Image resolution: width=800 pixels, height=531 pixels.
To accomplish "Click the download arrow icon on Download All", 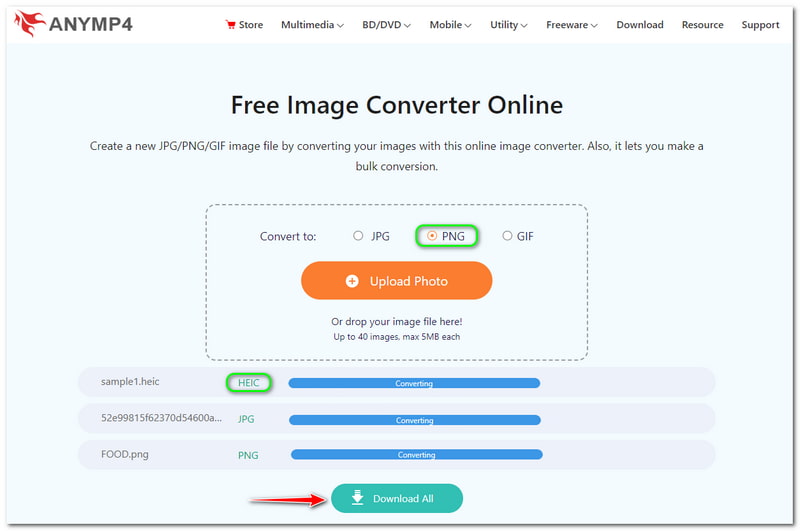I will pyautogui.click(x=358, y=497).
